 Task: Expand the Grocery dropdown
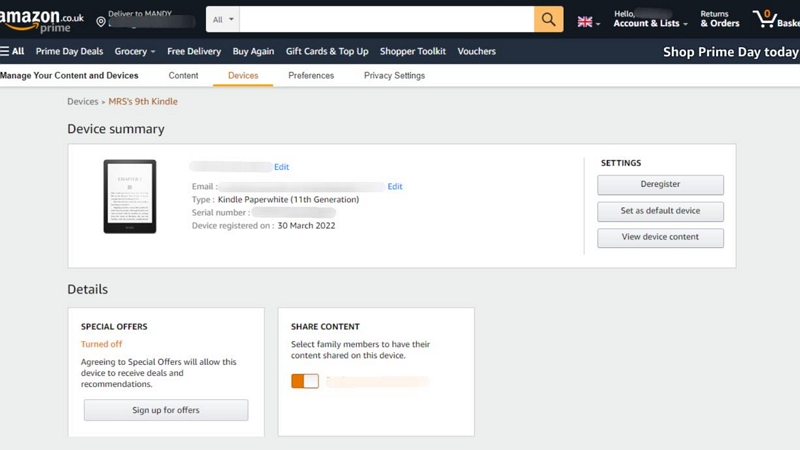[x=135, y=51]
